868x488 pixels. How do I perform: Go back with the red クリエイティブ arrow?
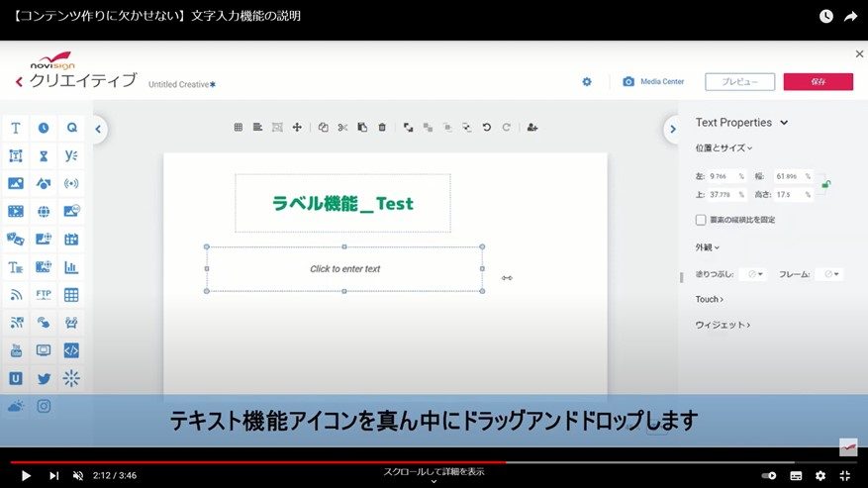19,81
